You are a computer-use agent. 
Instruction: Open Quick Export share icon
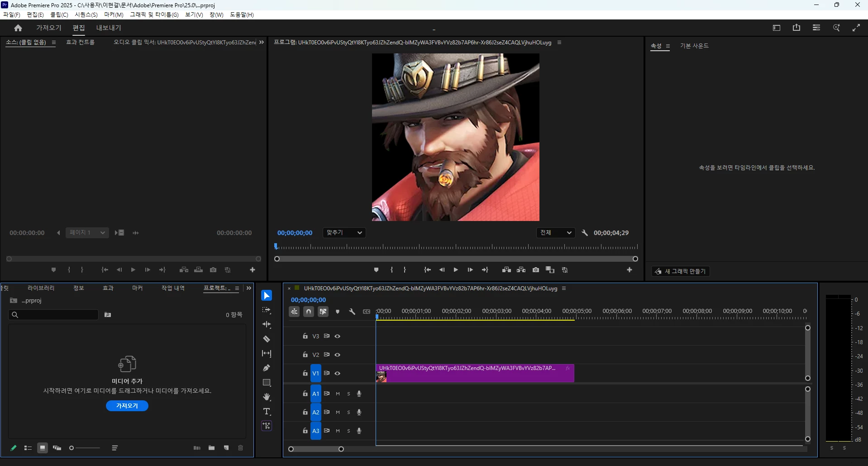point(796,28)
